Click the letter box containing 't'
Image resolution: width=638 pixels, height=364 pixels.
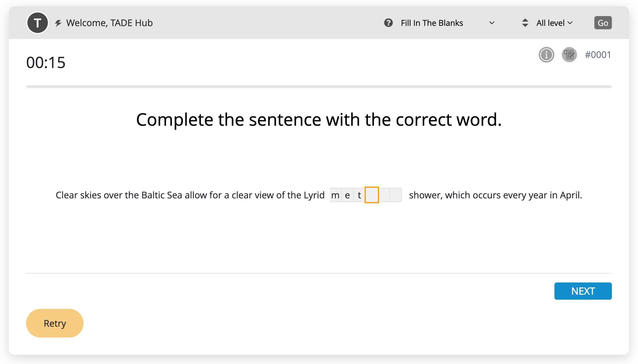click(359, 195)
